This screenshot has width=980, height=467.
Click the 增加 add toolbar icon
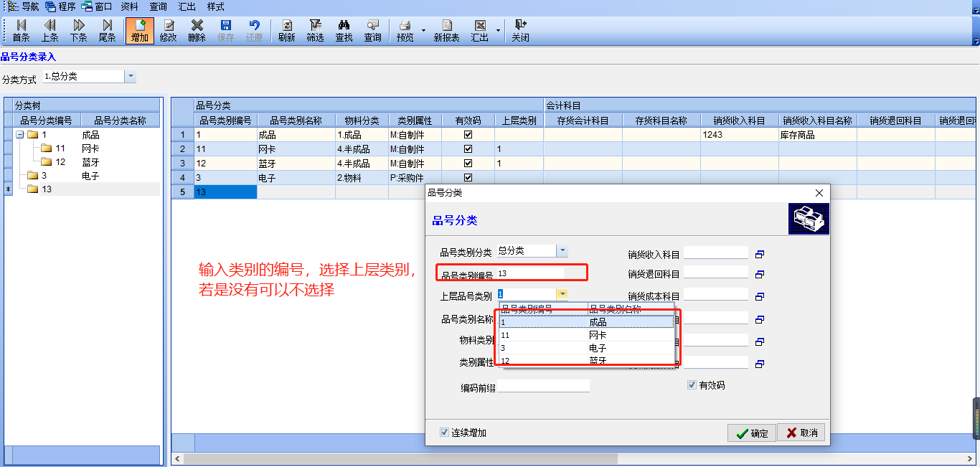tap(140, 31)
